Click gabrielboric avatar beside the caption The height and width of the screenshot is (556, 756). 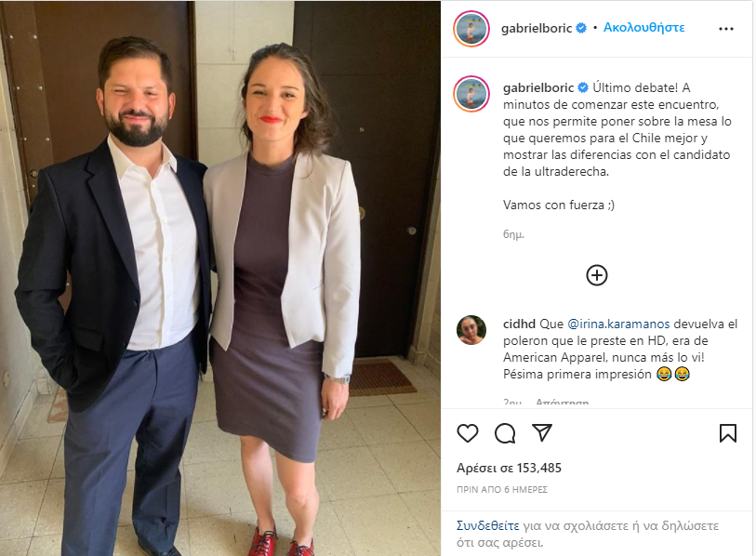471,94
